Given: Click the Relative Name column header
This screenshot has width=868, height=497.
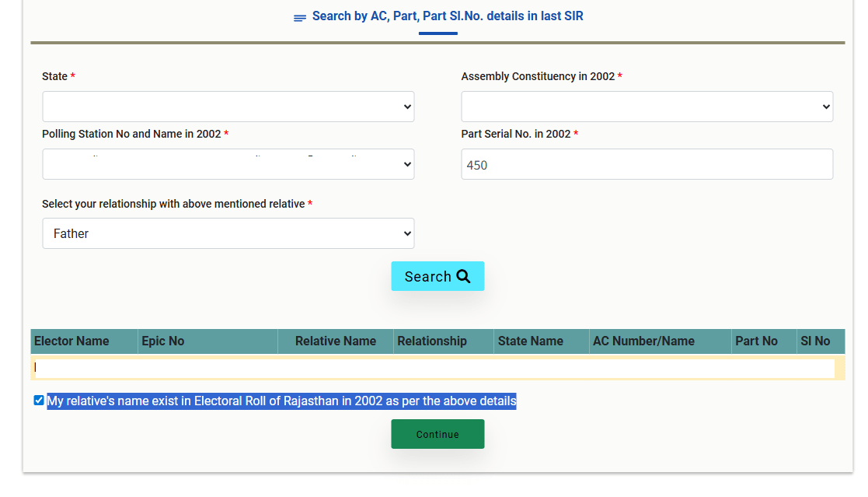Looking at the screenshot, I should coord(335,341).
